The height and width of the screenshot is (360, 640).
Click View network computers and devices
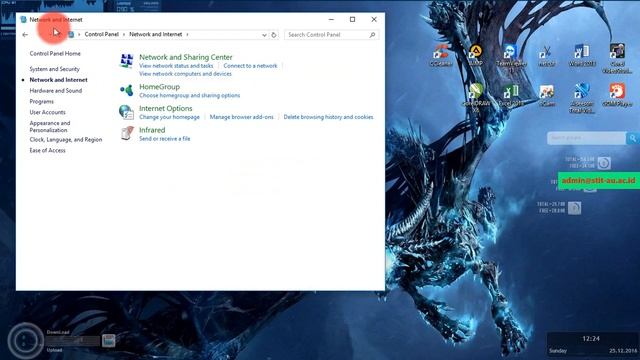point(185,74)
